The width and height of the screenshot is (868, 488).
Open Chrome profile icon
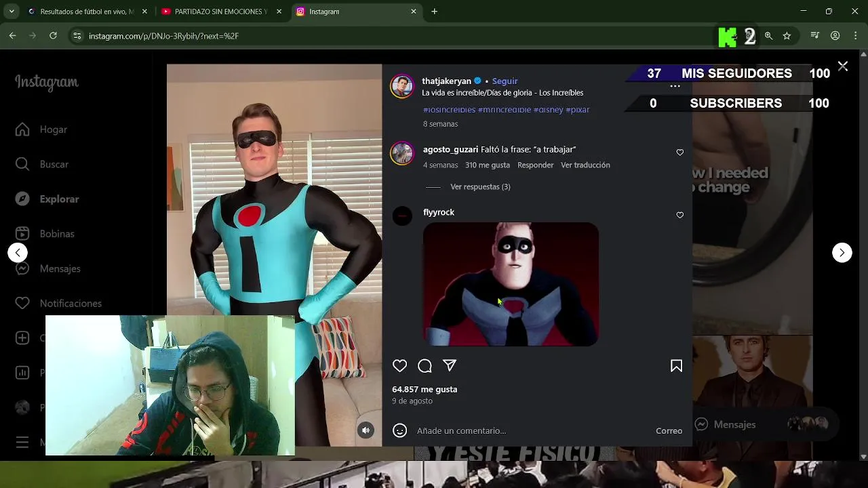(x=835, y=36)
